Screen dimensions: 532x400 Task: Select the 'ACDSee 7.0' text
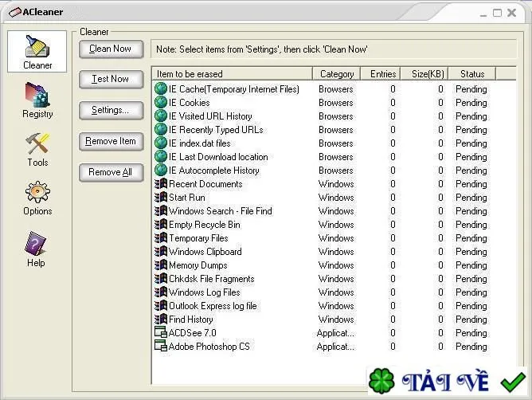pos(193,333)
